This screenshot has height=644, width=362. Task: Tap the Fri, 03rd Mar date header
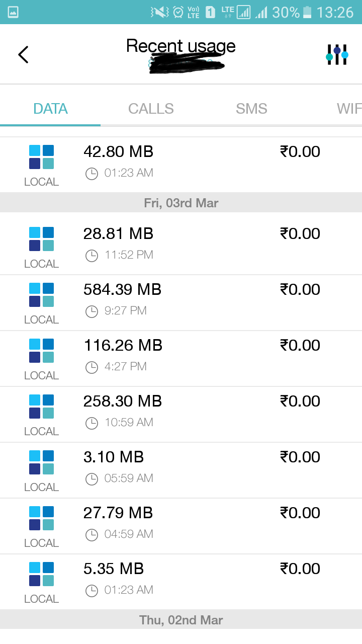pos(181,203)
